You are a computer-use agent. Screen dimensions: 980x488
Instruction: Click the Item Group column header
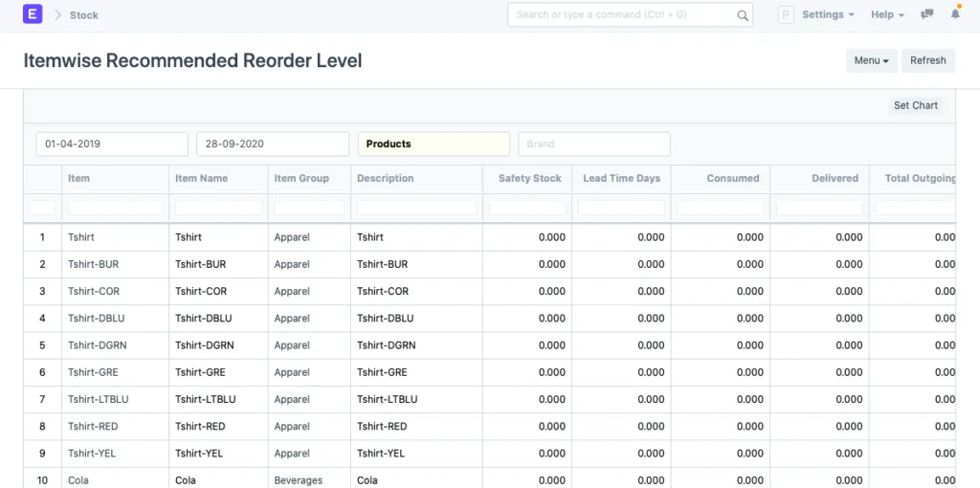tap(301, 178)
